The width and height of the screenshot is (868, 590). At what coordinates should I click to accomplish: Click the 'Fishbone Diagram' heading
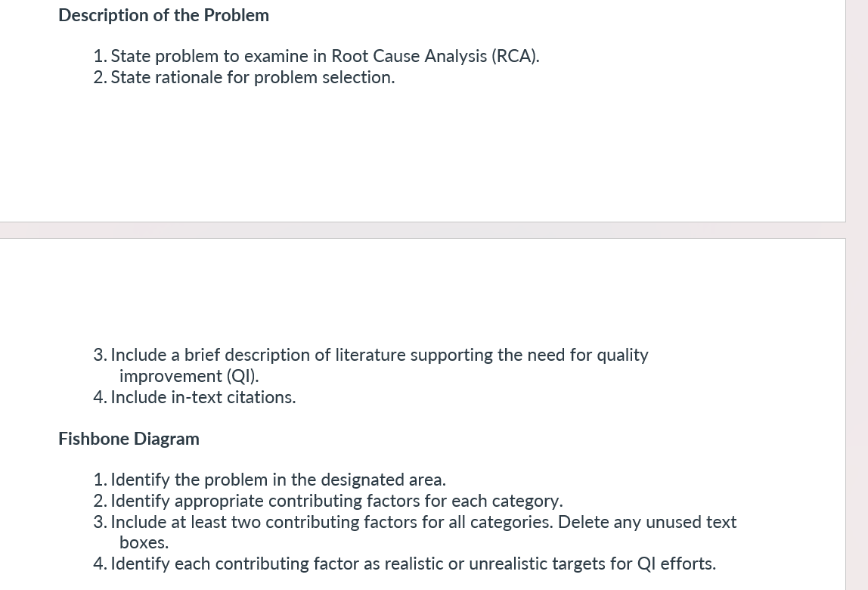[x=129, y=439]
